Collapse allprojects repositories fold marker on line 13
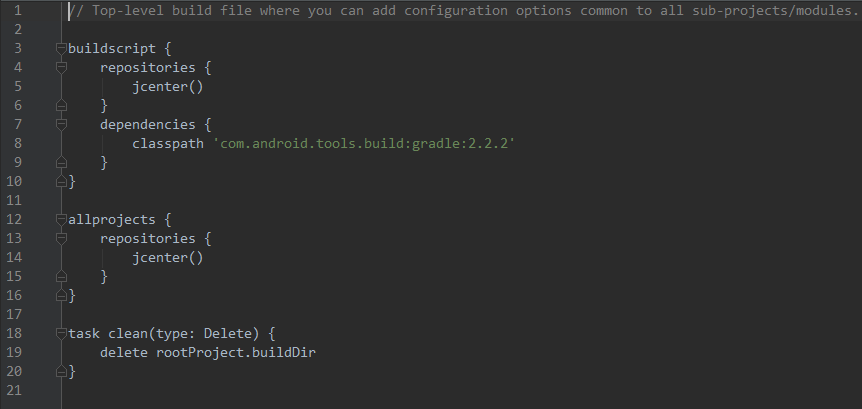 62,239
